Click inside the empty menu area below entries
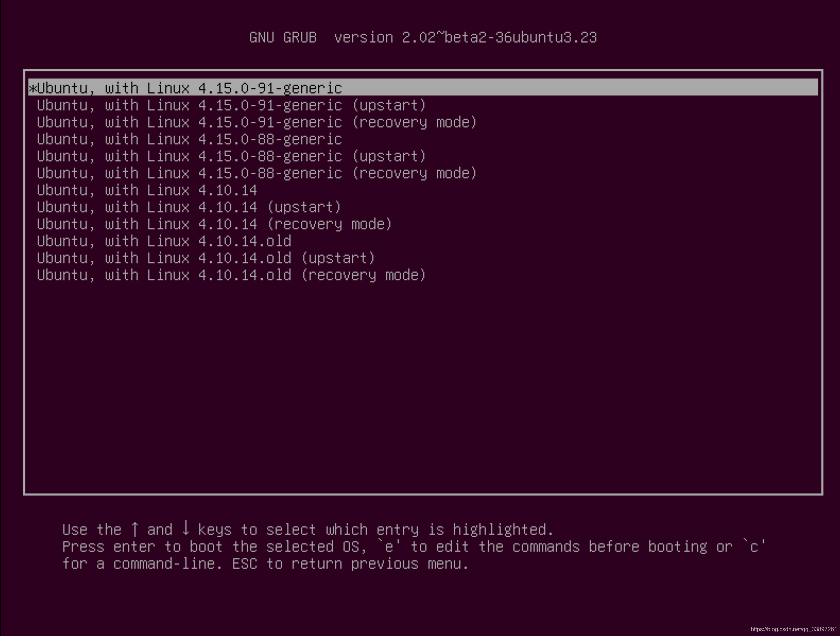Screen dimensions: 840x636 (x=418, y=380)
